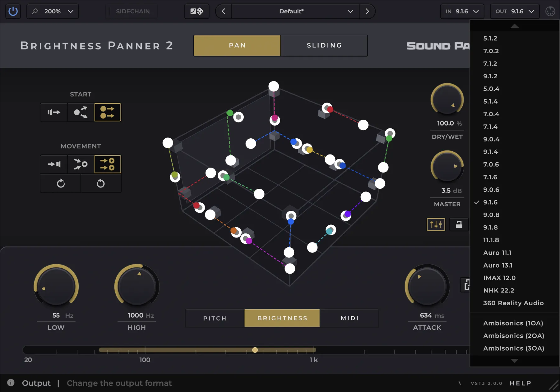Toggle the lock icon near MASTER

(x=459, y=224)
